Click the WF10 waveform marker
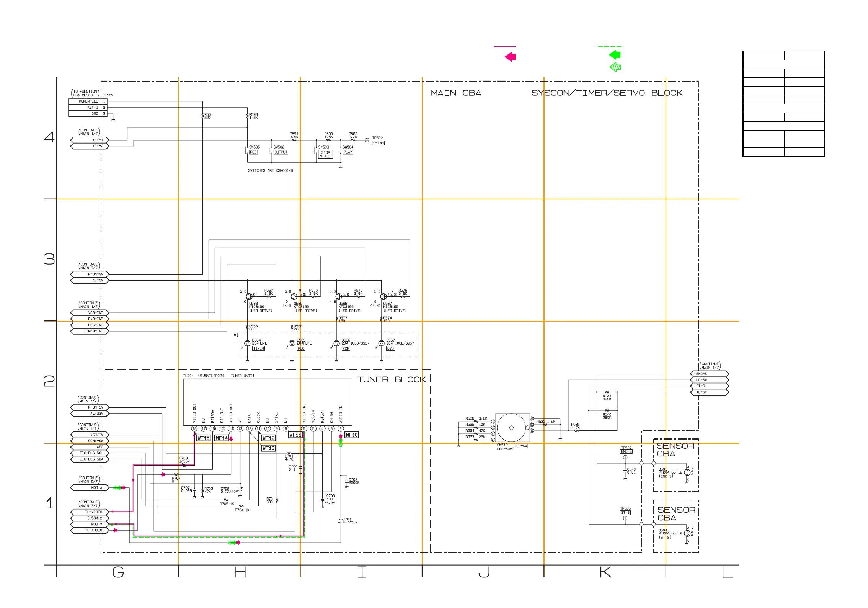This screenshot has width=868, height=608. pyautogui.click(x=351, y=435)
